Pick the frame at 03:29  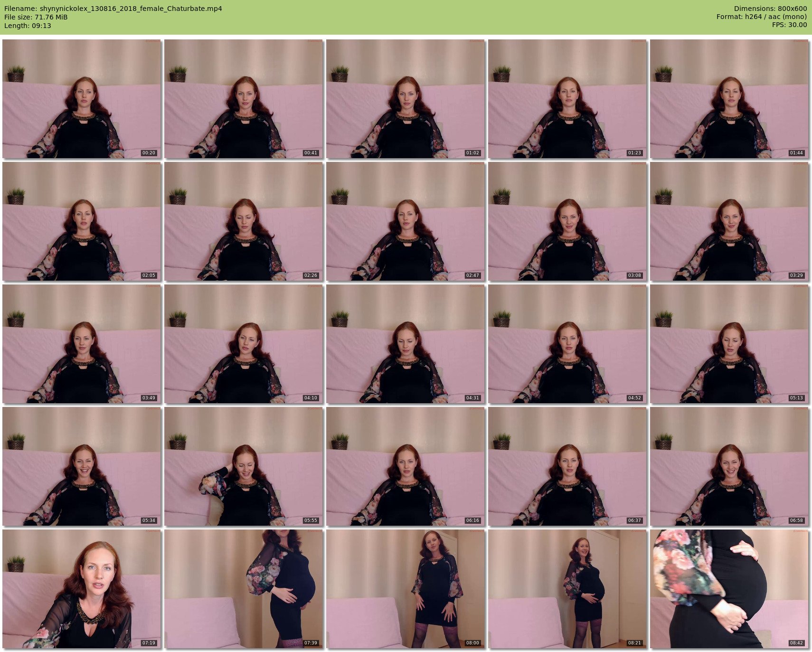click(729, 221)
